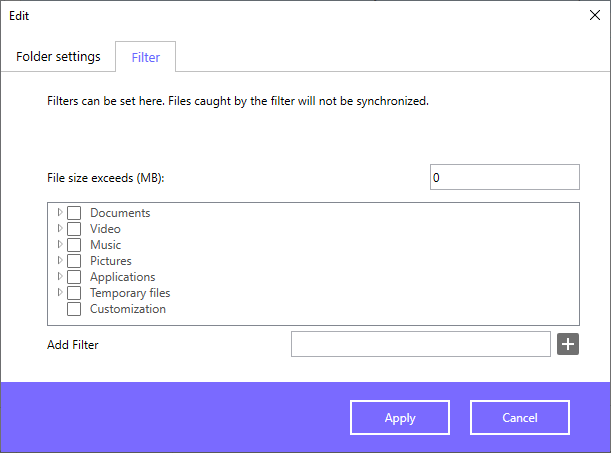Click the plus icon to add filter
Viewport: 611px width, 453px height.
coord(568,344)
